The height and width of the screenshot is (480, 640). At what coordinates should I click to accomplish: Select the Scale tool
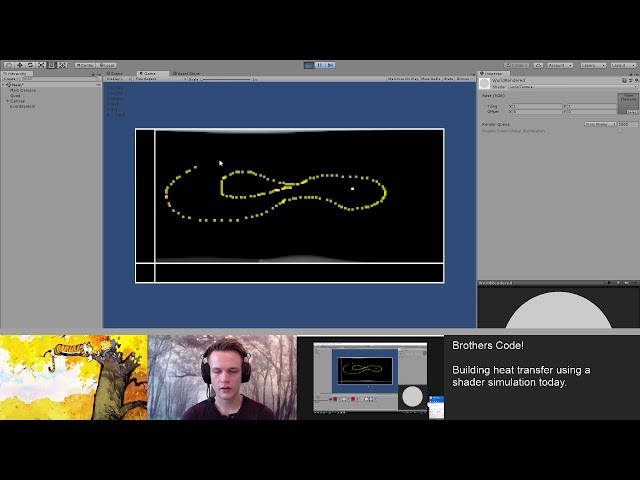coord(41,65)
